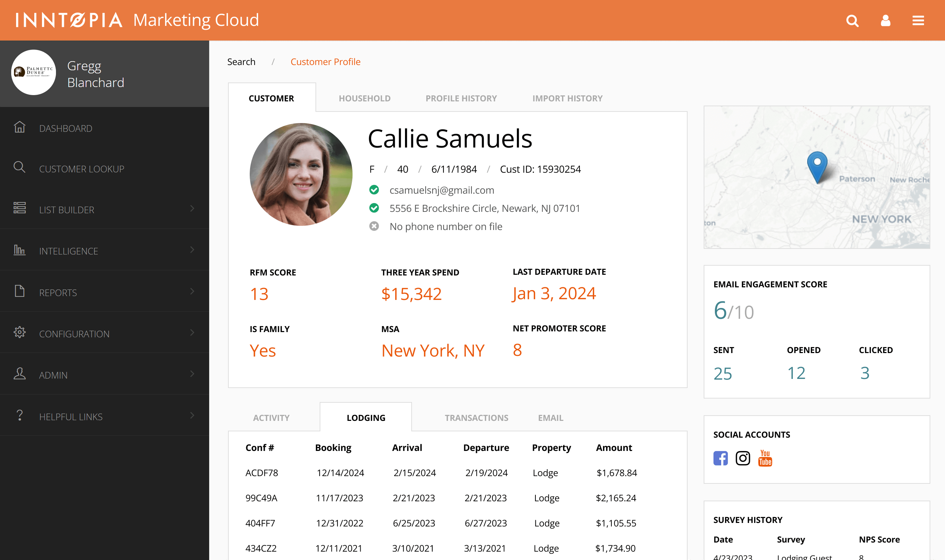This screenshot has width=945, height=560.
Task: Click the Customer Lookup magnifier icon
Action: (x=20, y=168)
